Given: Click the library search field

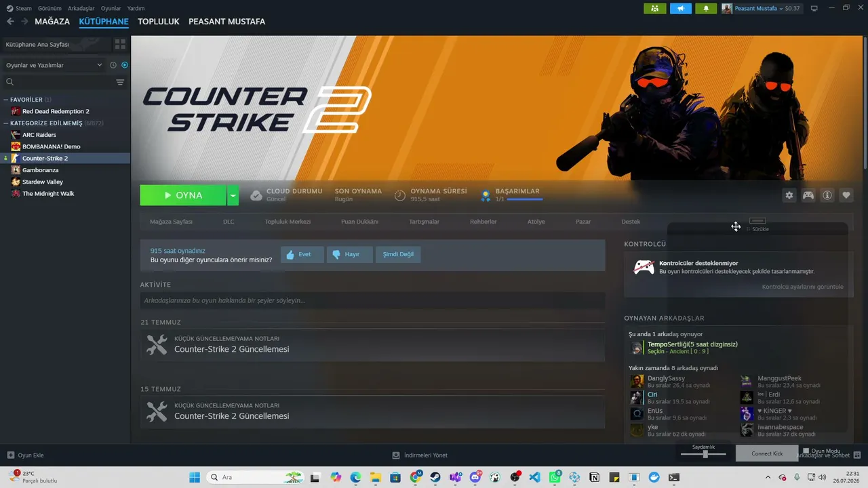Looking at the screenshot, I should (60, 82).
